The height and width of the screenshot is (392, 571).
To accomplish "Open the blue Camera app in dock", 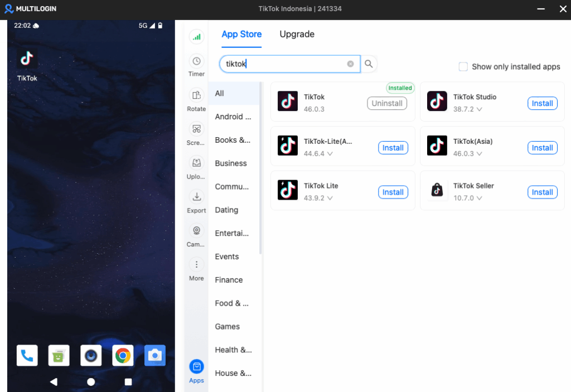I will click(x=155, y=355).
